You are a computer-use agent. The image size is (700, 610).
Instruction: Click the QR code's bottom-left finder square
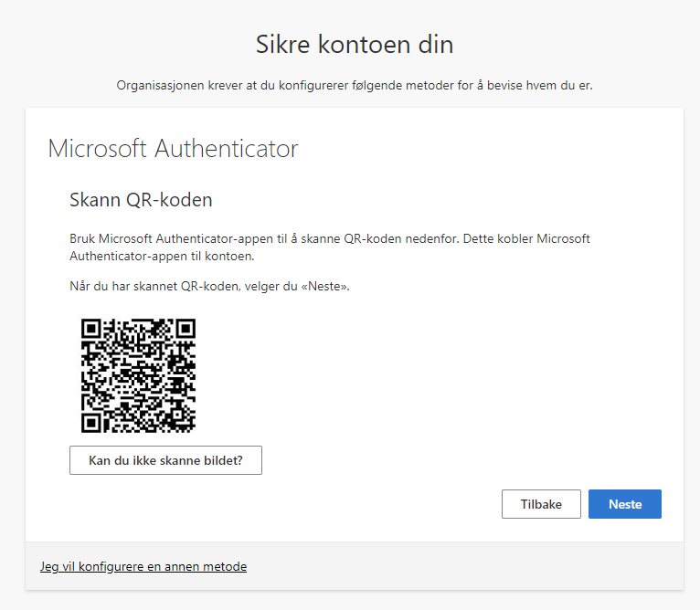90,423
